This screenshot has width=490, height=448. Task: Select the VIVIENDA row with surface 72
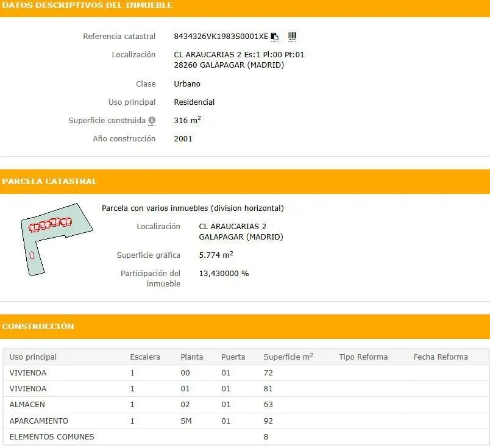tap(245, 372)
